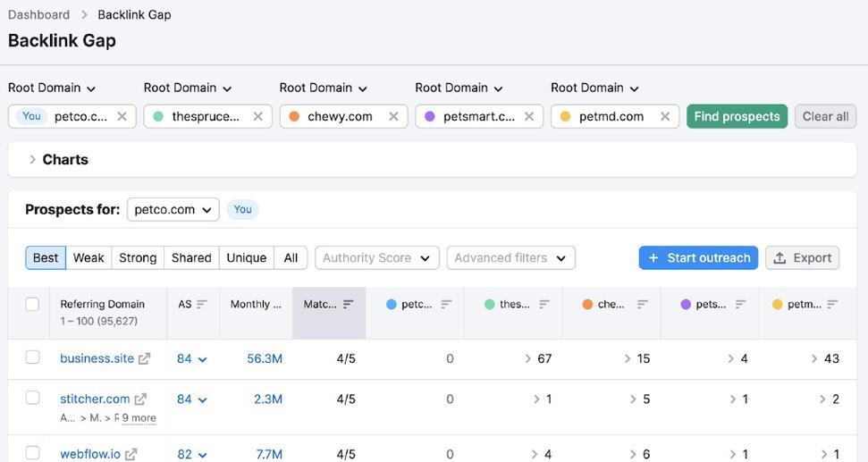Expand webflow.io chewy backlinks arrow (6)

(x=633, y=454)
